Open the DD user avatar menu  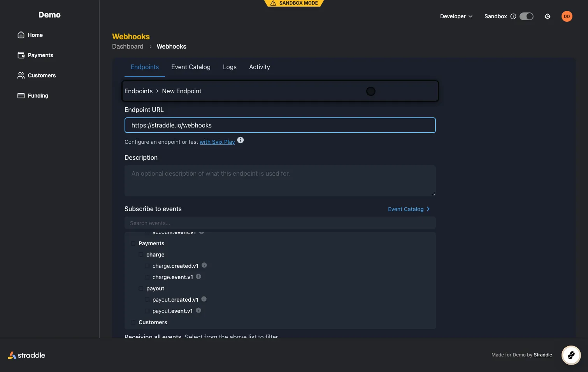pyautogui.click(x=567, y=16)
